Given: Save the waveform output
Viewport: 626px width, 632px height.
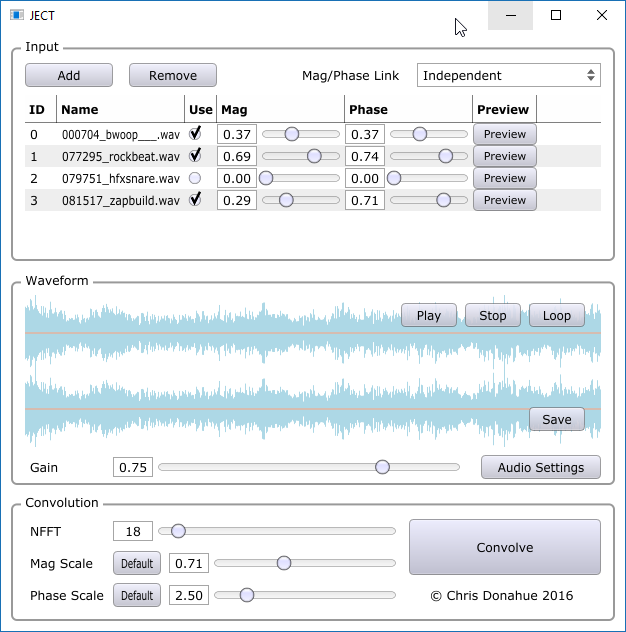Looking at the screenshot, I should [557, 419].
